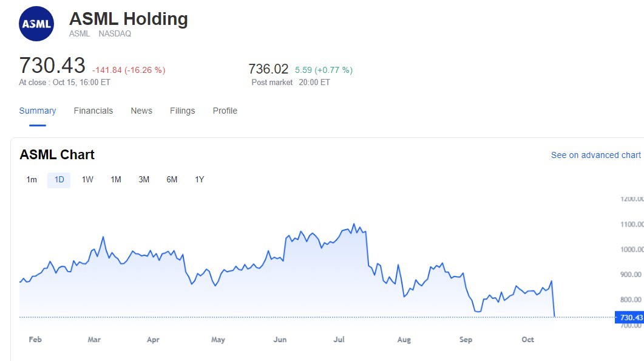View the Profile tab
Viewport: 644px width, 361px height.
[x=225, y=111]
